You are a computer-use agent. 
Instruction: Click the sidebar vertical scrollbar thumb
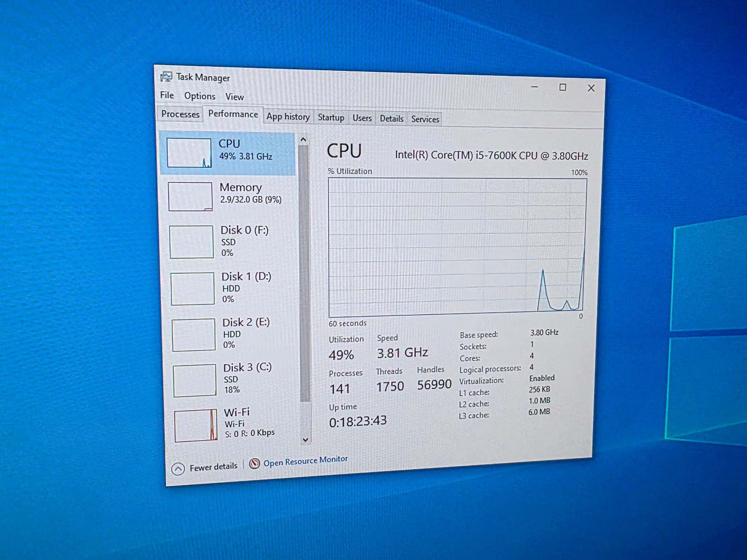pyautogui.click(x=305, y=273)
